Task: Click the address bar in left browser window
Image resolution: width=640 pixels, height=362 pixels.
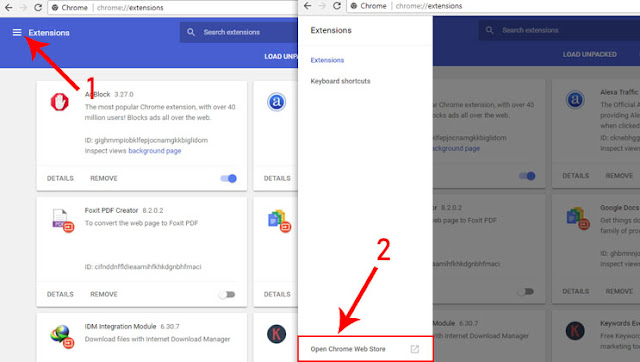Action: pos(173,7)
